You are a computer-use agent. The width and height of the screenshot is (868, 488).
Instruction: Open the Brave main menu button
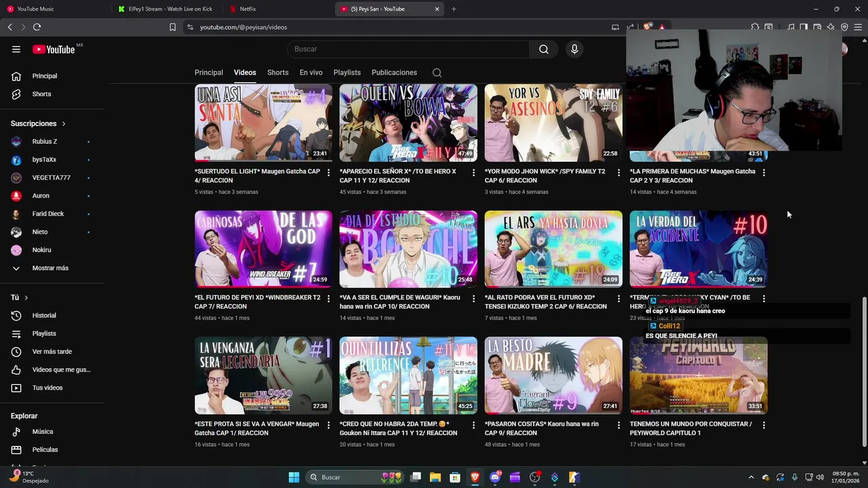click(x=858, y=27)
